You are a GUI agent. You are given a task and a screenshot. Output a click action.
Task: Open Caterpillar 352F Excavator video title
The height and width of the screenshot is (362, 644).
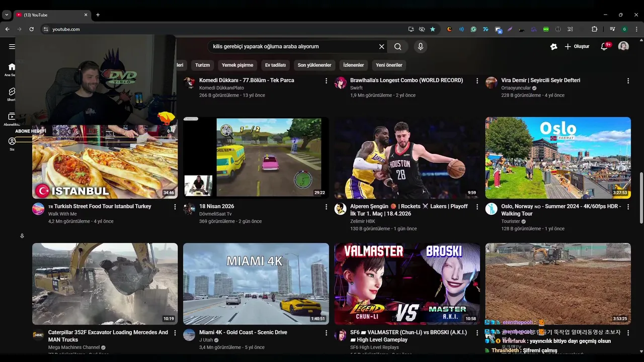[x=108, y=336]
